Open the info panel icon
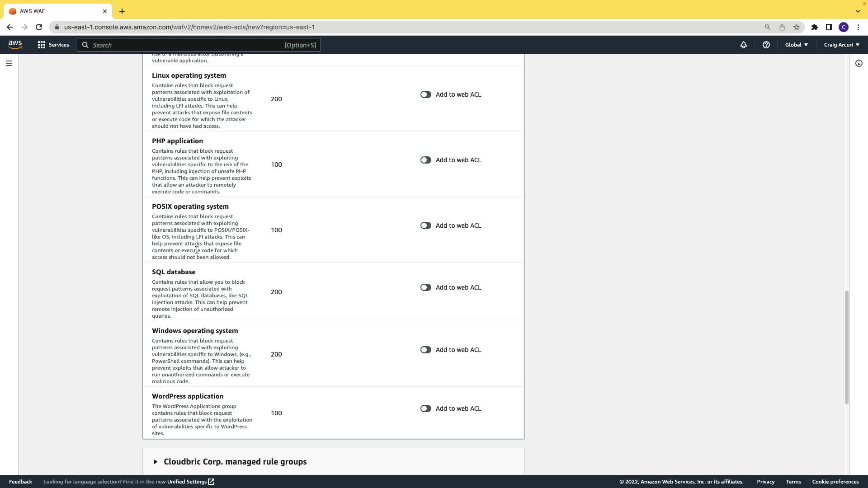 pos(859,63)
